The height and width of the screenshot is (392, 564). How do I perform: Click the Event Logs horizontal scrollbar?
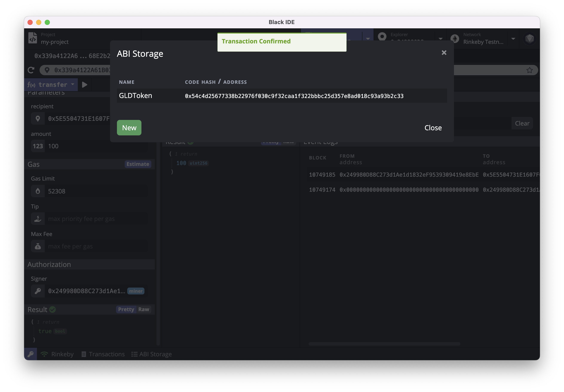point(384,344)
